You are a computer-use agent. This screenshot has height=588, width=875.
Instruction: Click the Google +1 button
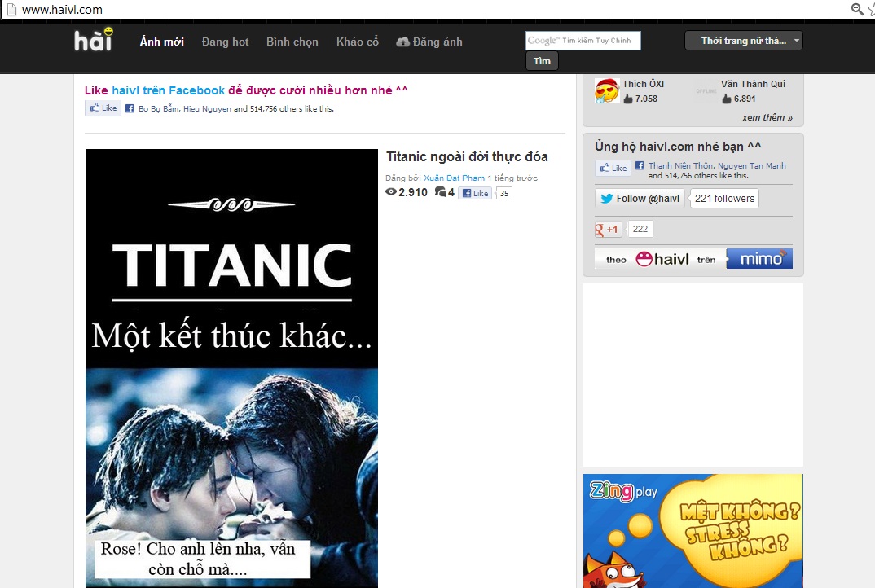click(609, 230)
